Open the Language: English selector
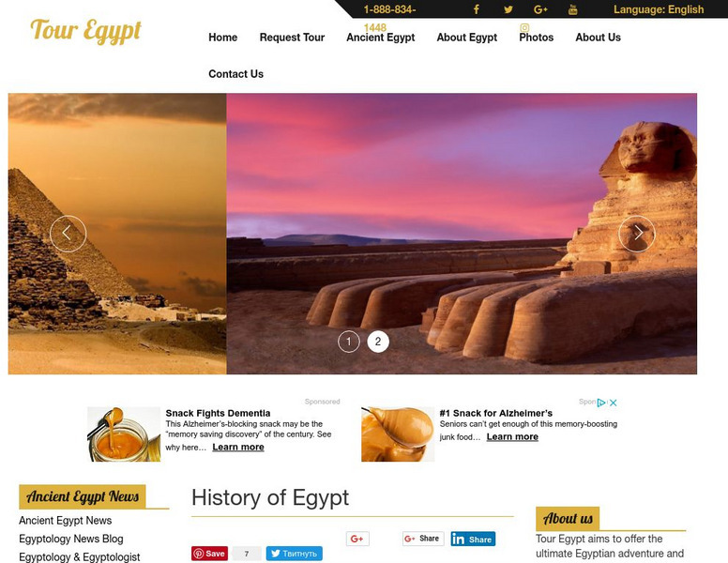The image size is (728, 563). tap(659, 9)
